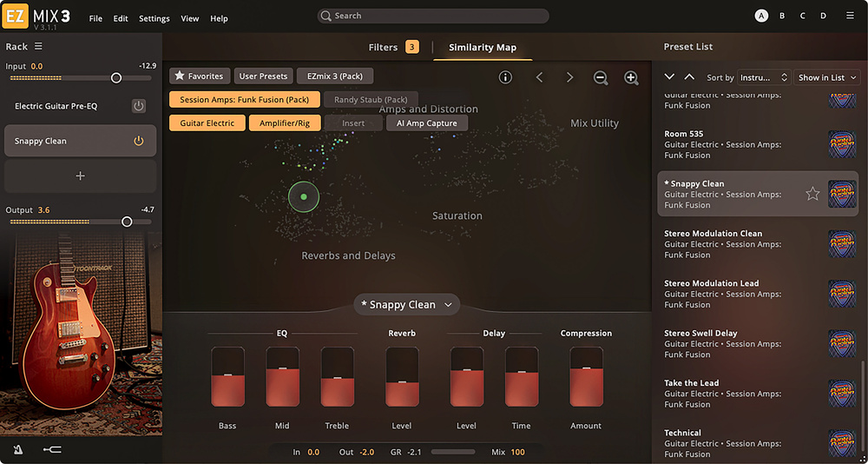
Task: Open the Settings menu
Action: pos(155,18)
